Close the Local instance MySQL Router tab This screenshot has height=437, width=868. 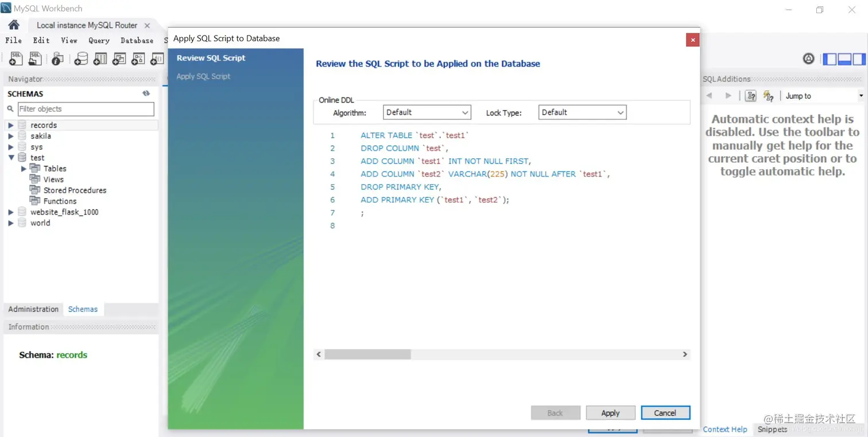click(x=147, y=25)
